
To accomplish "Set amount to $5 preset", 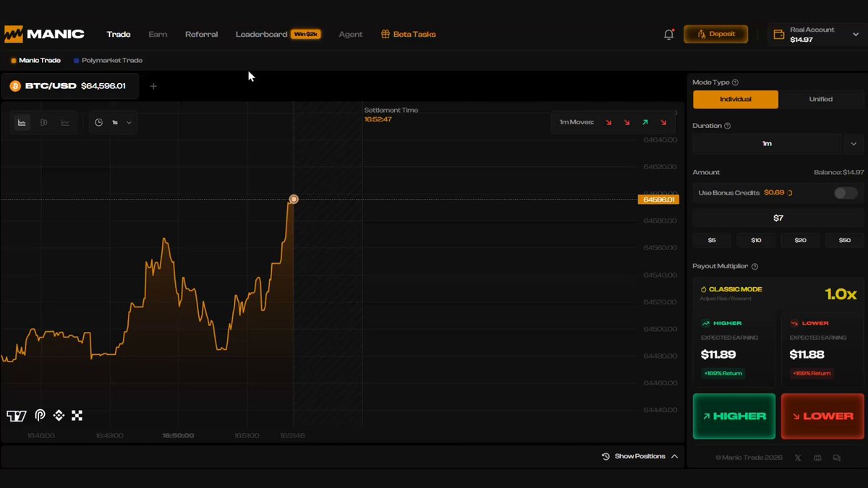I will click(712, 240).
